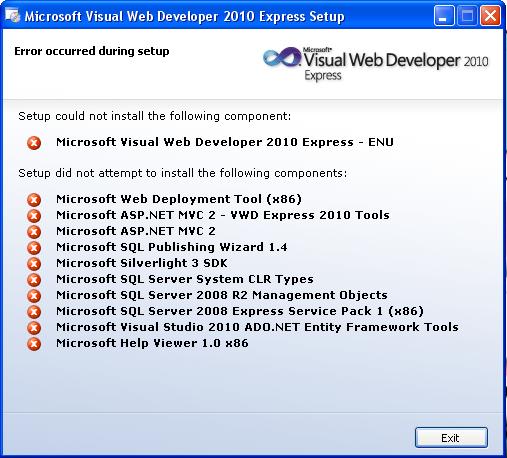This screenshot has height=458, width=507.
Task: Click the error icon beside SQL Publishing Wizard 1.4
Action: (34, 248)
